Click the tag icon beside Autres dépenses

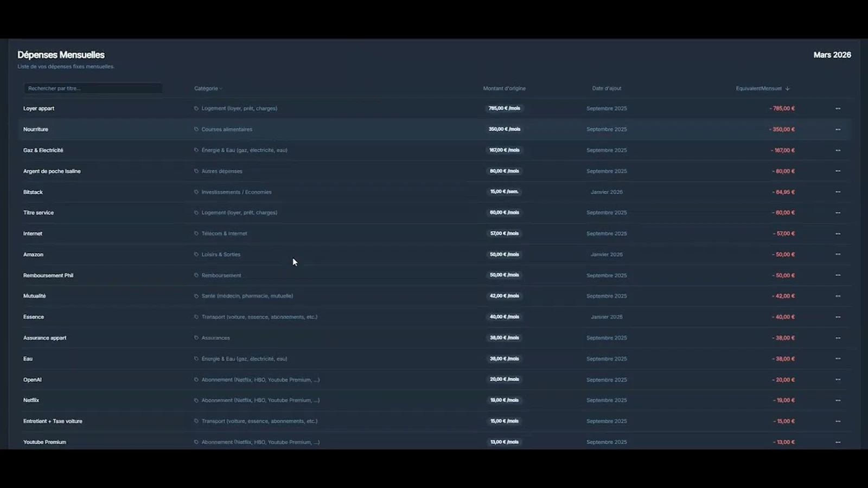(196, 171)
